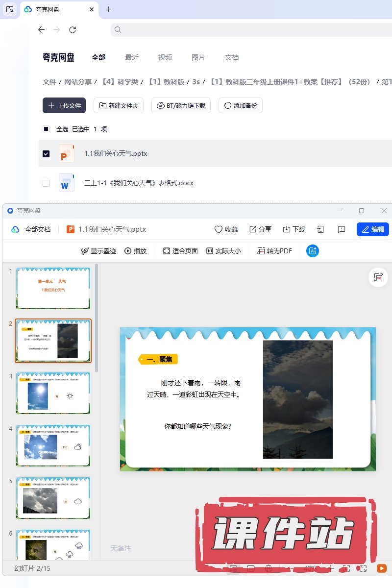Select slide 4 thumbnail in the sidebar

[x=53, y=445]
